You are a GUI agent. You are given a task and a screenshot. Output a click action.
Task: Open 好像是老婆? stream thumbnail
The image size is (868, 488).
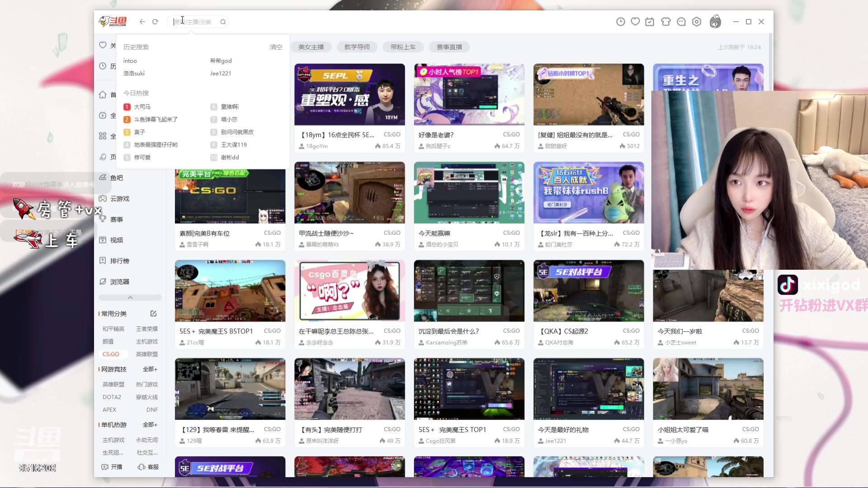tap(469, 94)
